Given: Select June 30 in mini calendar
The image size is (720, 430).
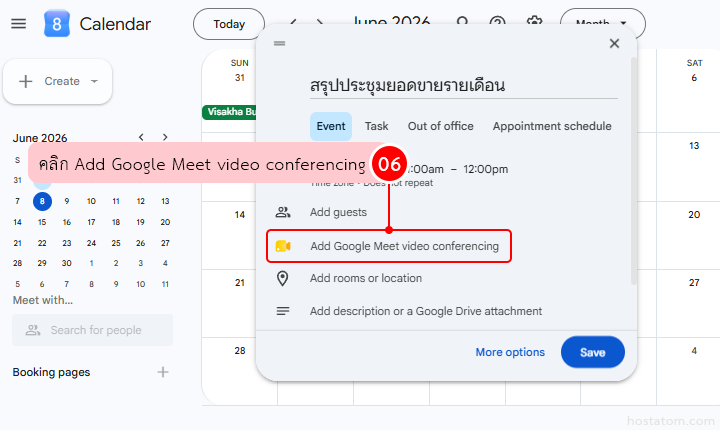Looking at the screenshot, I should click(67, 263).
